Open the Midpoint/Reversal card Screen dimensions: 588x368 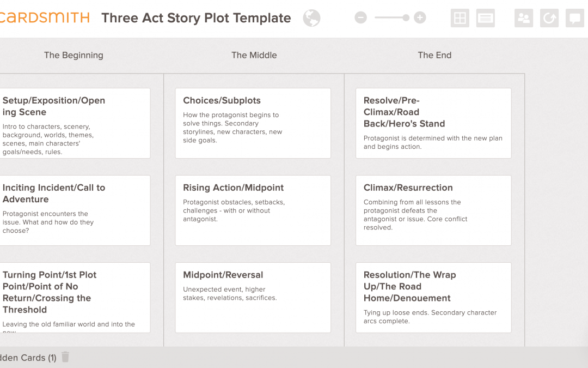click(253, 298)
